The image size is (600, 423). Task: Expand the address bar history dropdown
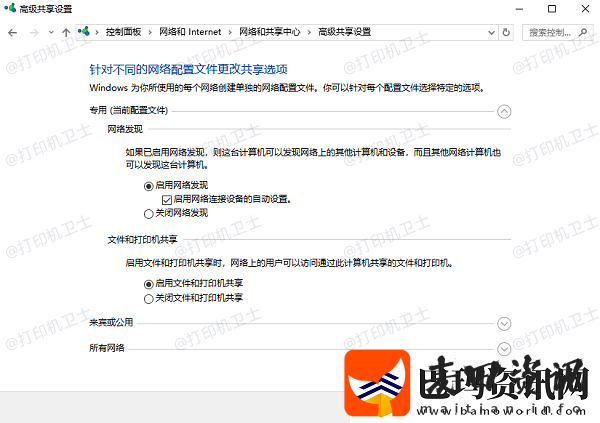pyautogui.click(x=492, y=33)
